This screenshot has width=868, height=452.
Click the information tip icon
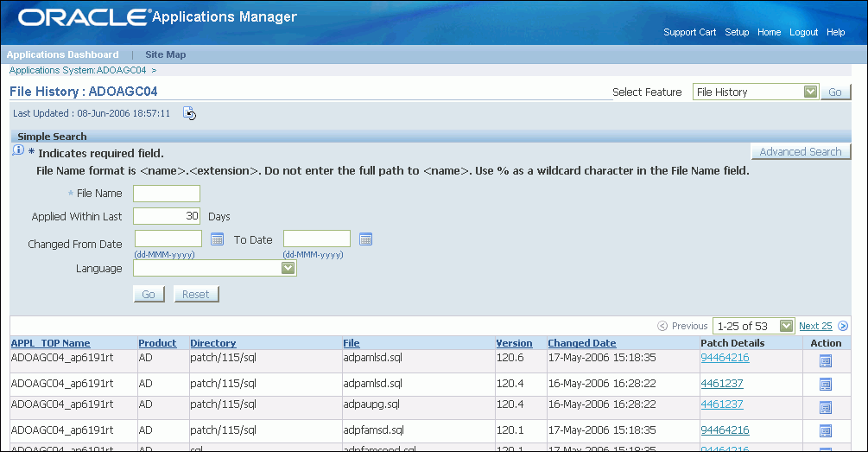18,150
